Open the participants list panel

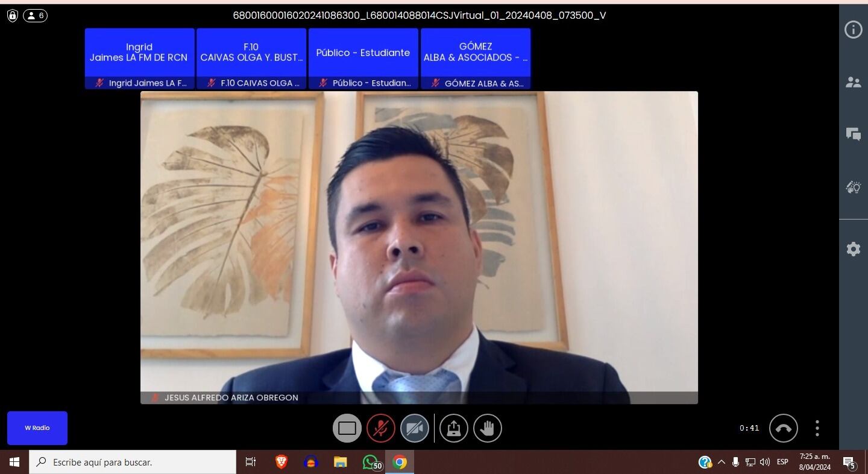coord(853,83)
